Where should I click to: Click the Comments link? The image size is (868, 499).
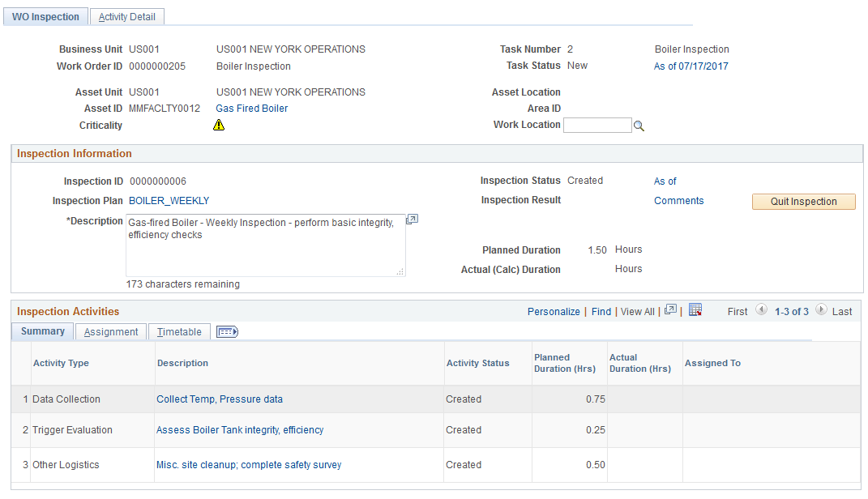coord(678,201)
